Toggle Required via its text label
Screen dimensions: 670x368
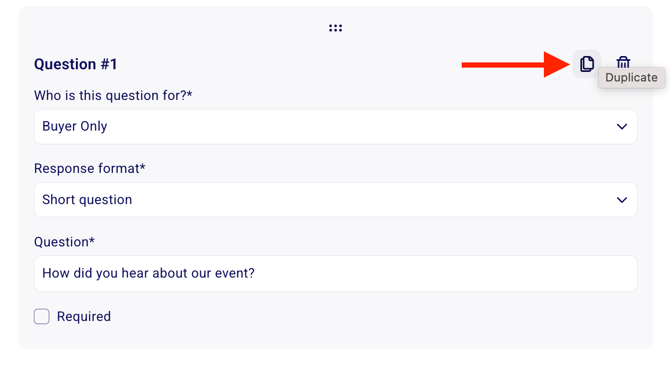pyautogui.click(x=84, y=317)
